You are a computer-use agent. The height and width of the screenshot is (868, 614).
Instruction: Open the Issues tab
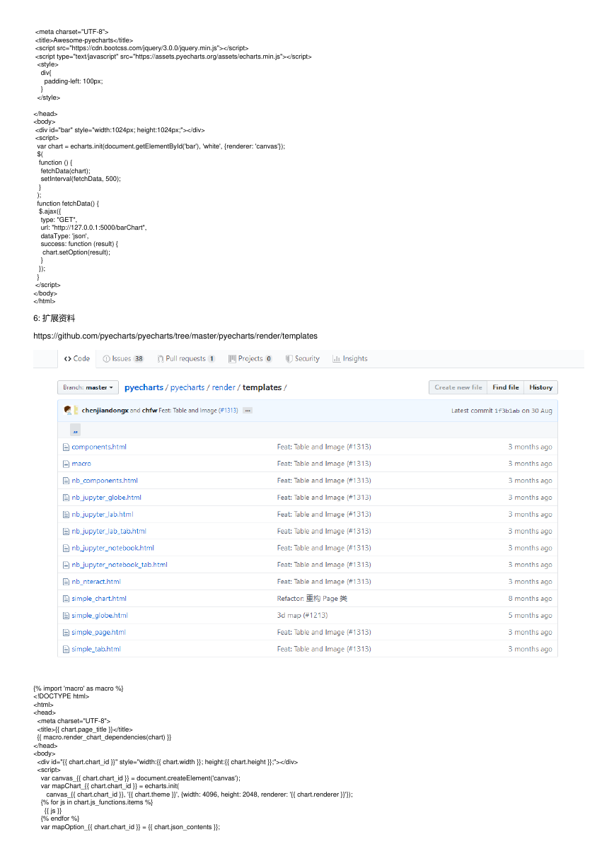tap(123, 358)
